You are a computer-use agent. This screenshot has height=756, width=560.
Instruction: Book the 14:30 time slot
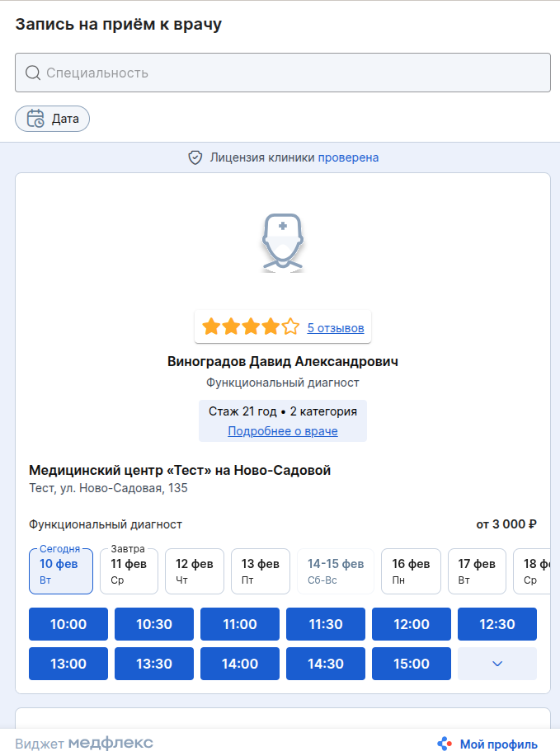[326, 664]
